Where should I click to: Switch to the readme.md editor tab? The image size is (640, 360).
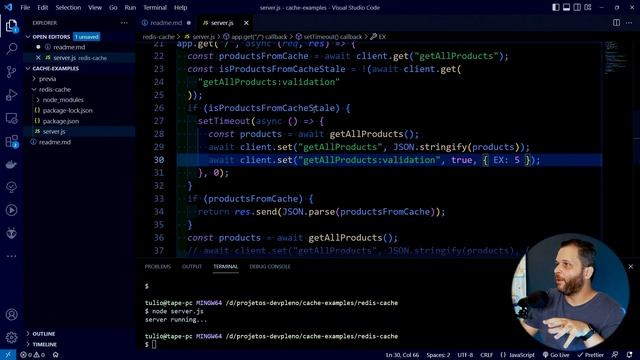[166, 23]
